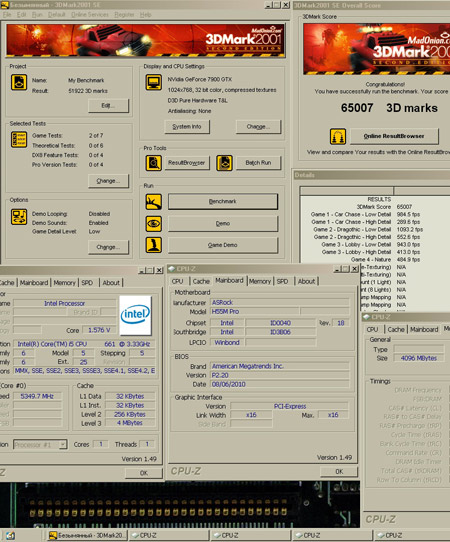Switch to 3DMark2001 taskbar button
The height and width of the screenshot is (542, 450).
pyautogui.click(x=87, y=535)
